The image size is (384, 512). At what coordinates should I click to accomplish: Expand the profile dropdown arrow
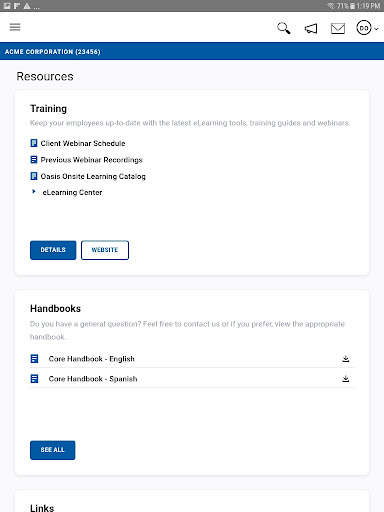pyautogui.click(x=376, y=29)
